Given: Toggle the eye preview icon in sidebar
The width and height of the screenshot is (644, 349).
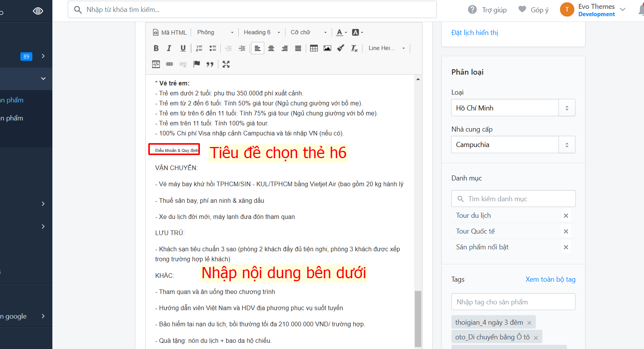Looking at the screenshot, I should point(38,11).
